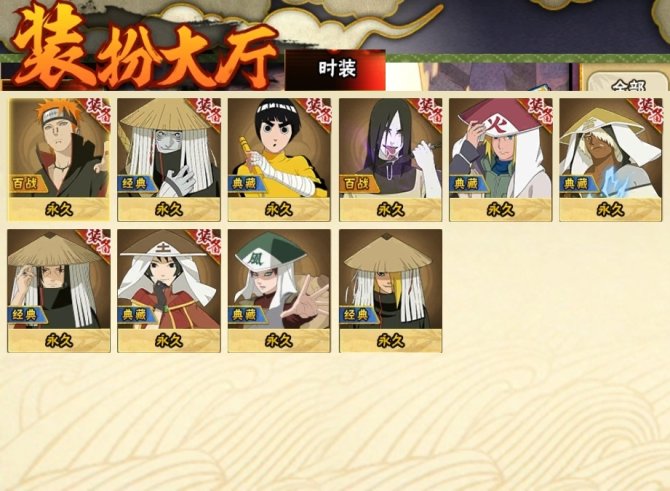Choose Itachi costume with straw hat
Image resolution: width=670 pixels, height=491 pixels.
pos(59,291)
